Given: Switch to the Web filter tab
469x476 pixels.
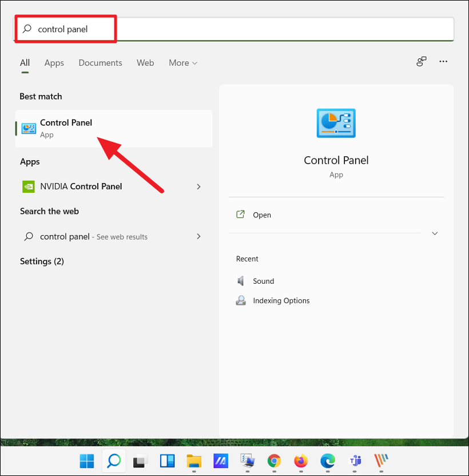Looking at the screenshot, I should coord(145,63).
